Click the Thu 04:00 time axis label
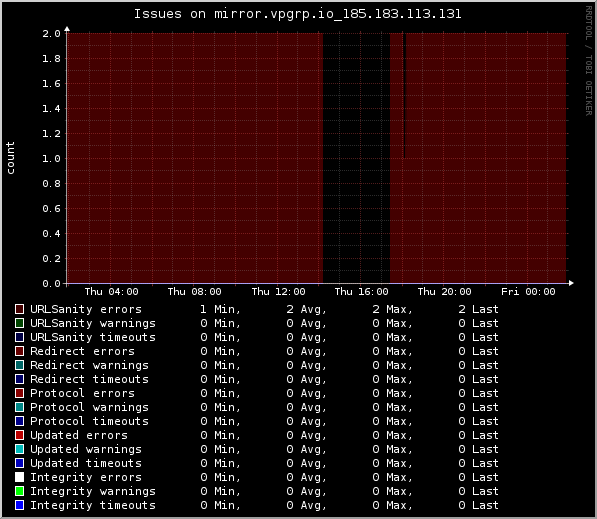This screenshot has width=597, height=519. tap(112, 292)
